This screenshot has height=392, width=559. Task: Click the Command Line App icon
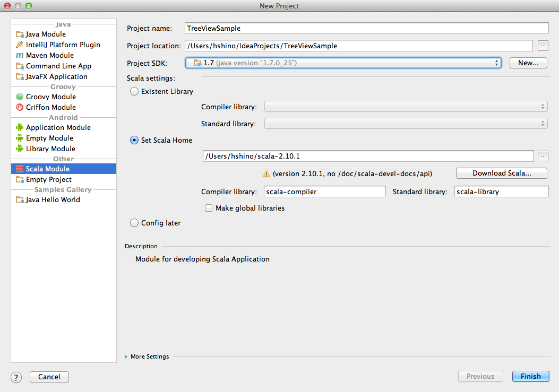[20, 66]
